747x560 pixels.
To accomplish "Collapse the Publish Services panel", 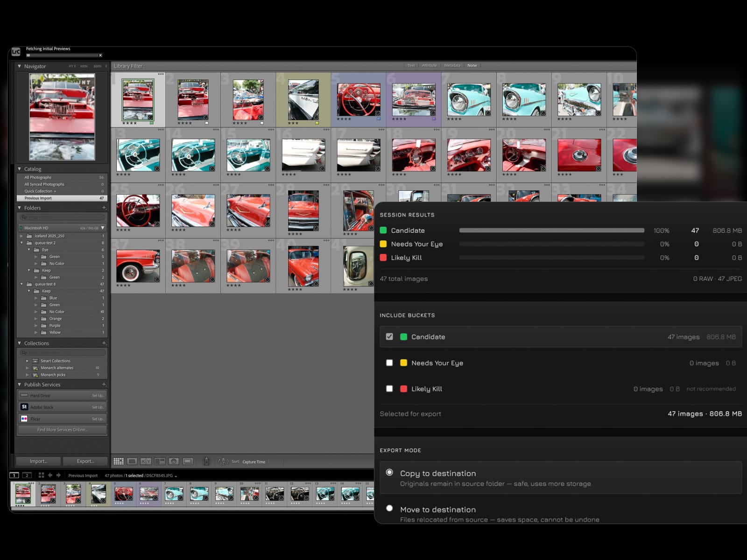I will coord(19,385).
